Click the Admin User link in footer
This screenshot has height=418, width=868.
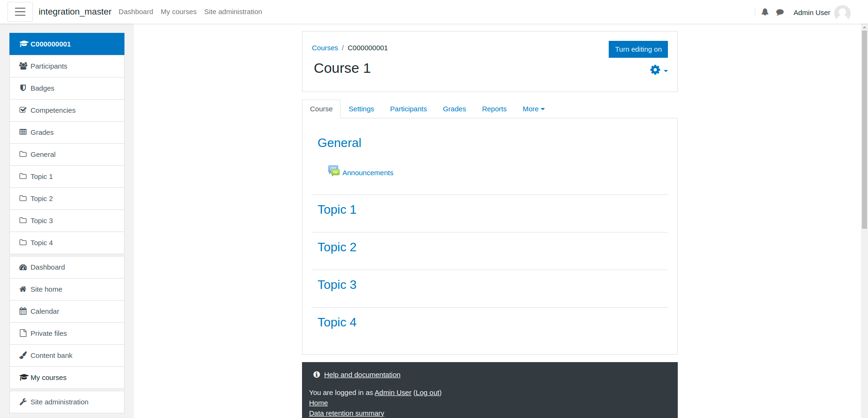(x=393, y=393)
